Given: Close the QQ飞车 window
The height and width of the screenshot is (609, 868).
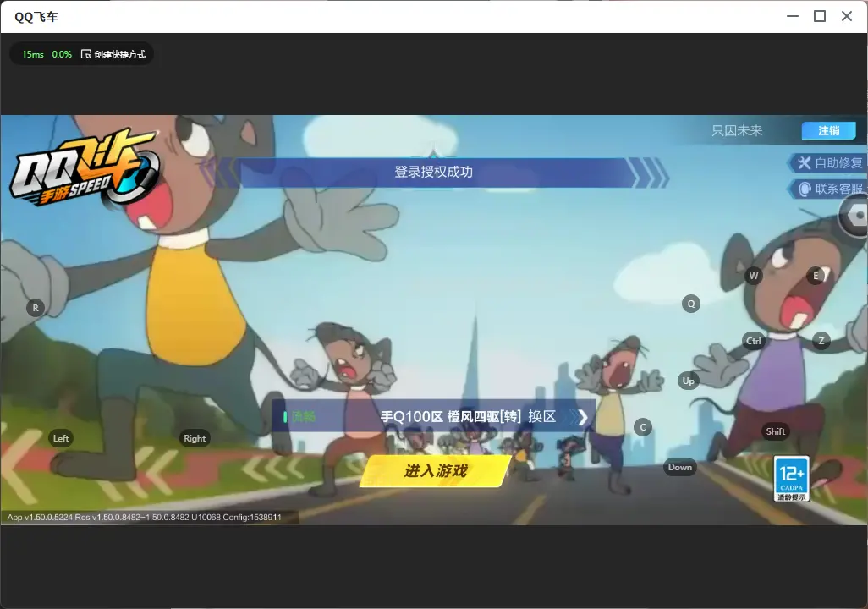Looking at the screenshot, I should (847, 17).
